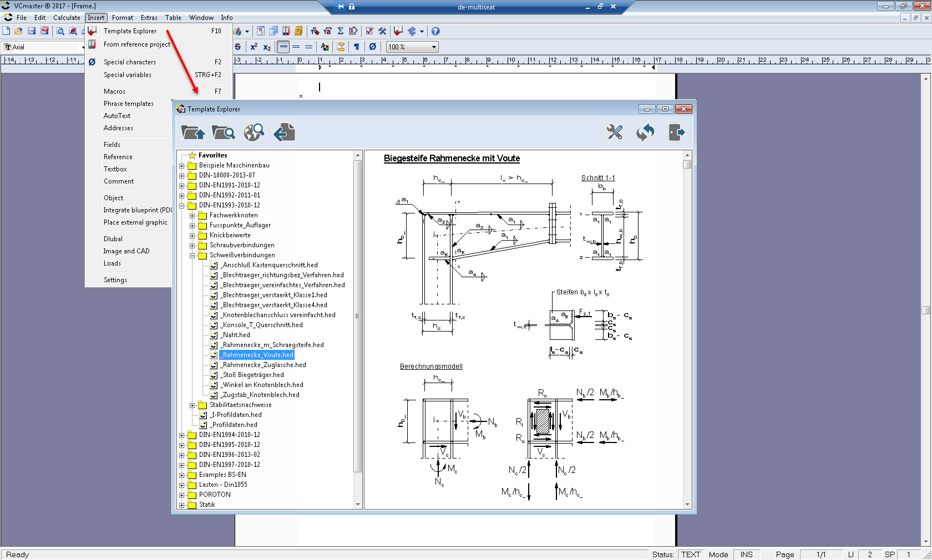Click the blue help question mark icon
The image size is (932, 560).
tap(435, 32)
